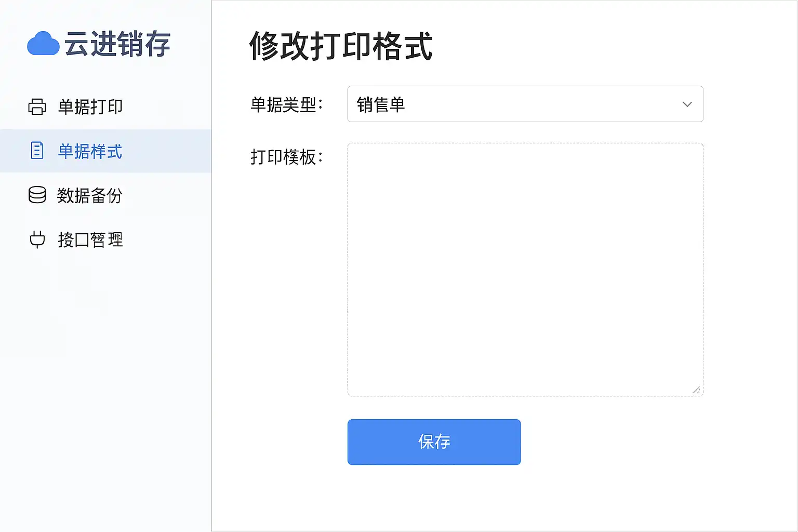Image resolution: width=798 pixels, height=532 pixels.
Task: Click the document icon beside 单据样式
Action: point(37,151)
